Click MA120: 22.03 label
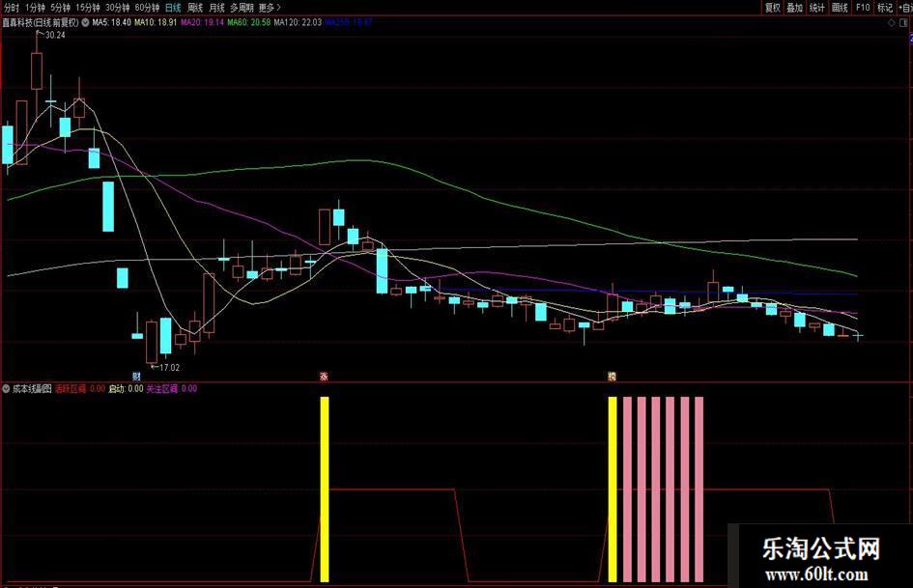Screen dimensions: 913x588 (x=298, y=23)
